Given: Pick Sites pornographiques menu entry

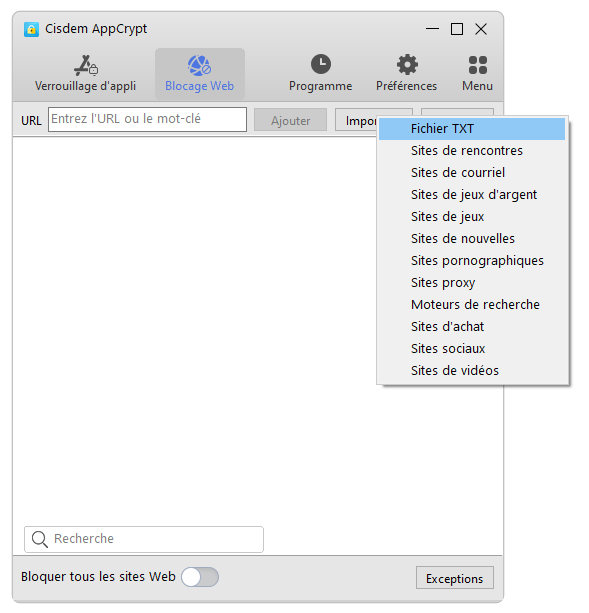Looking at the screenshot, I should (472, 260).
